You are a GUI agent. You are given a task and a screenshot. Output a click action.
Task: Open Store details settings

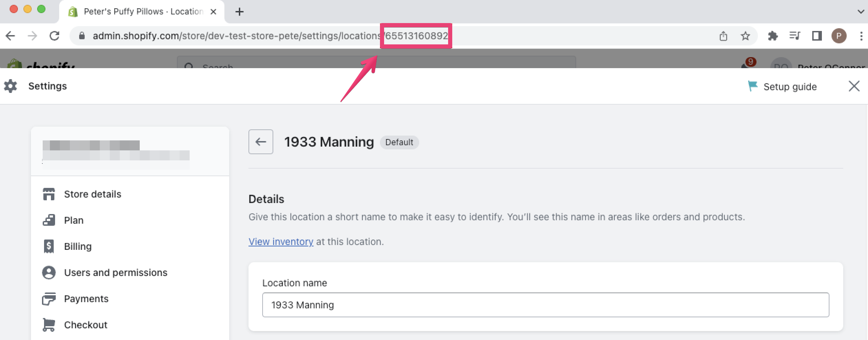[93, 194]
